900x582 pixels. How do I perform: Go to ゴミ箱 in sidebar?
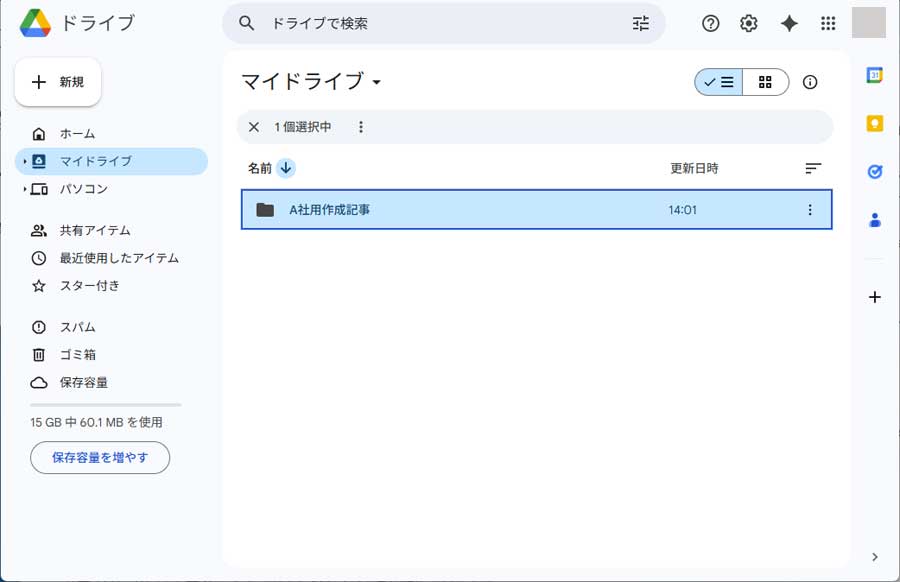tap(77, 354)
